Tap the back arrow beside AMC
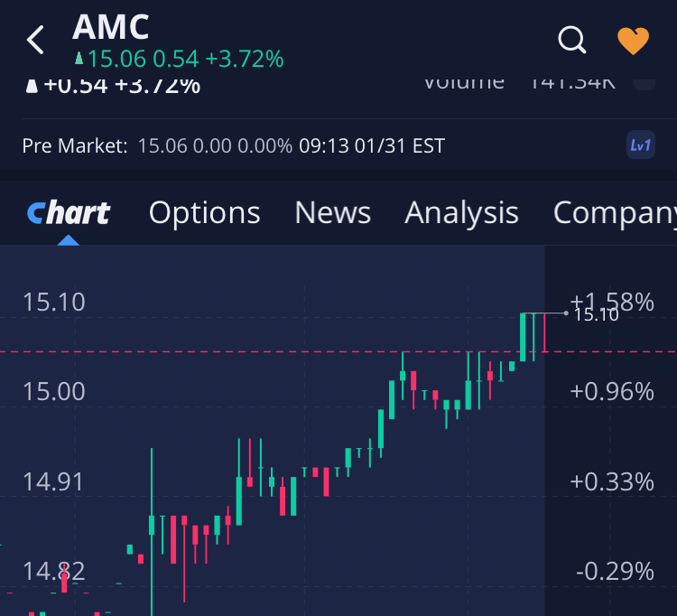This screenshot has width=677, height=616. [x=35, y=40]
